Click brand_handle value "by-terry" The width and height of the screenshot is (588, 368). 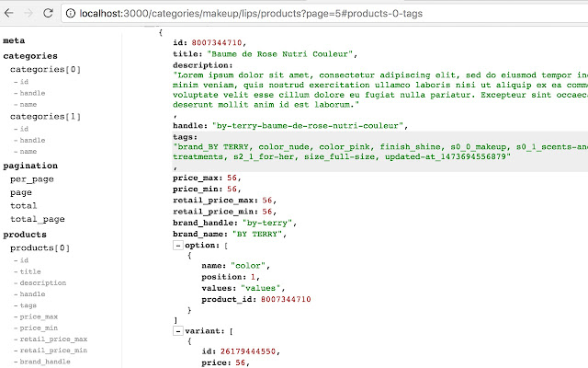[x=267, y=223]
